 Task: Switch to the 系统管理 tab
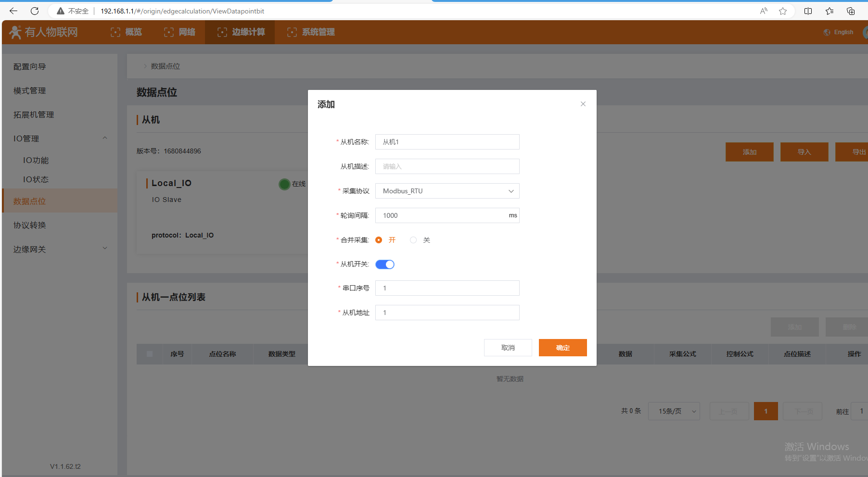pos(311,32)
